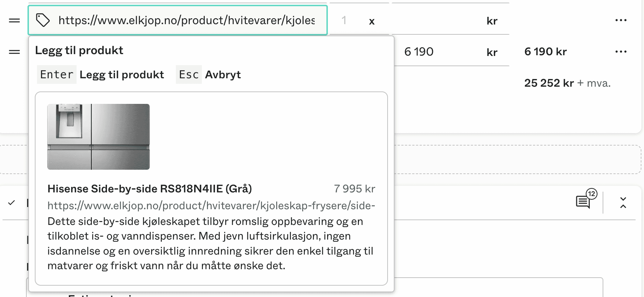Click inside the product URL input field

click(183, 20)
